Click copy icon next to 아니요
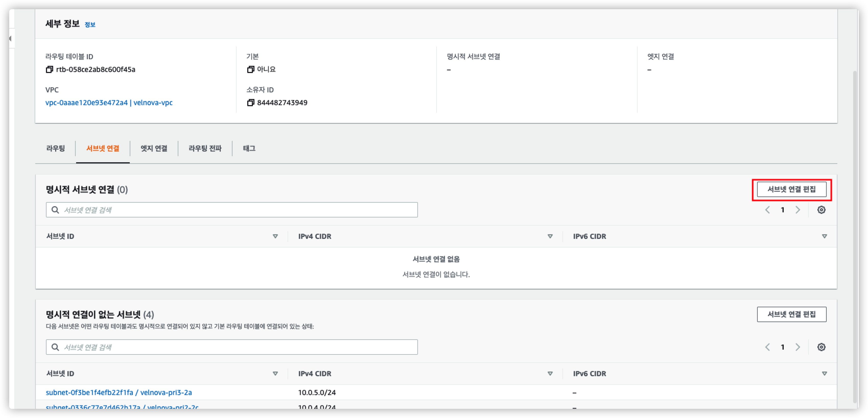The height and width of the screenshot is (418, 868). point(250,69)
